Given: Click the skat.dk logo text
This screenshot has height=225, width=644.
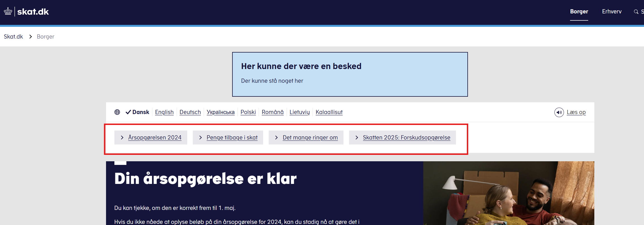Looking at the screenshot, I should [x=33, y=12].
